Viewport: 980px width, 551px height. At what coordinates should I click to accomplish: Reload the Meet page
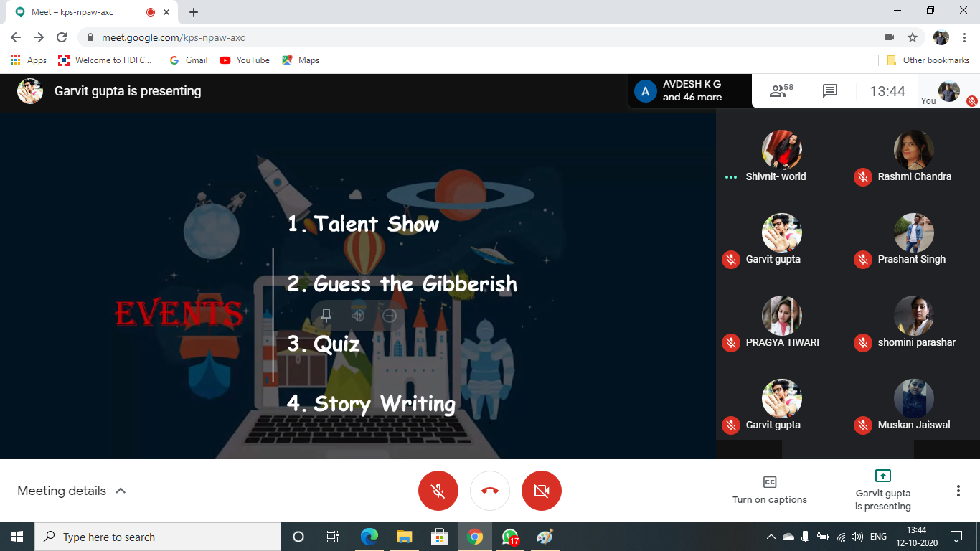coord(62,37)
